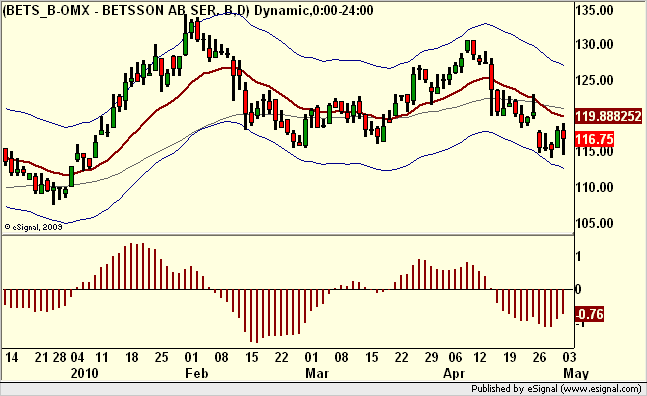Click the histogram axis zero label
Image resolution: width=647 pixels, height=396 pixels.
click(578, 289)
